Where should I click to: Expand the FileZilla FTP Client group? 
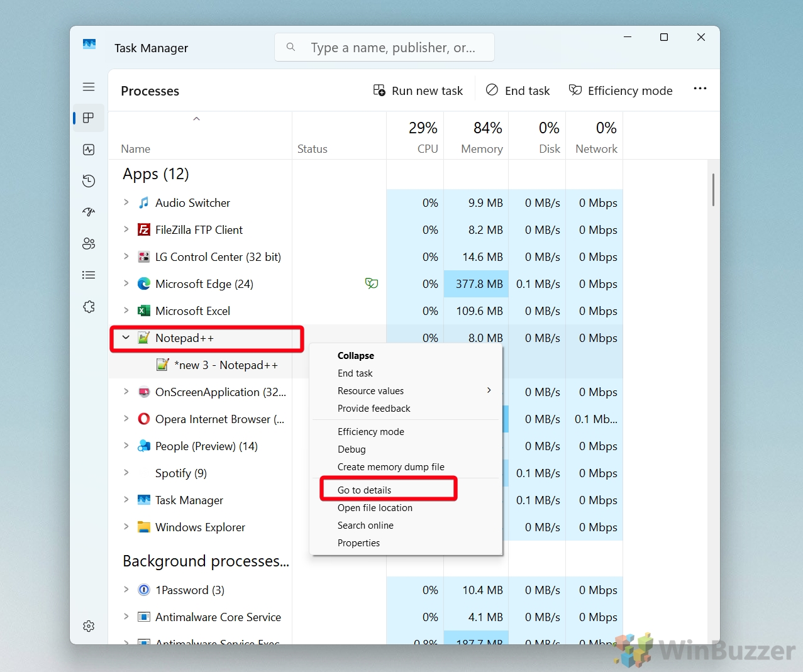(126, 229)
